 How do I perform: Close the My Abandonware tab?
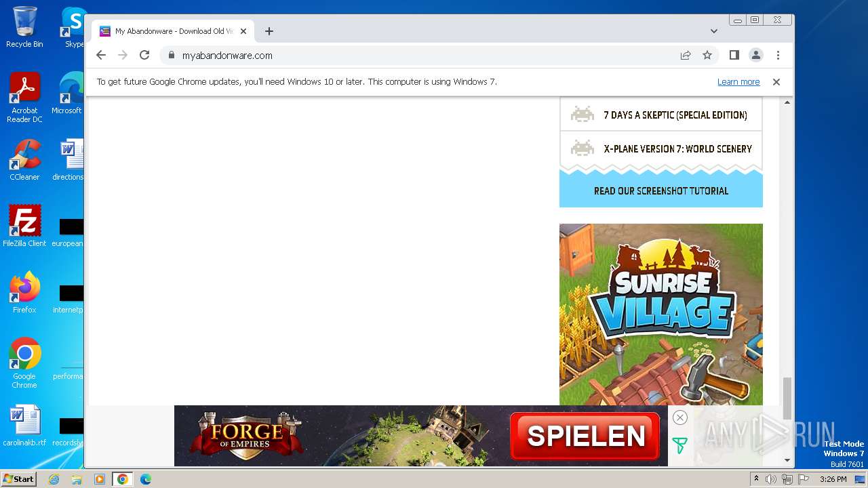click(x=243, y=31)
